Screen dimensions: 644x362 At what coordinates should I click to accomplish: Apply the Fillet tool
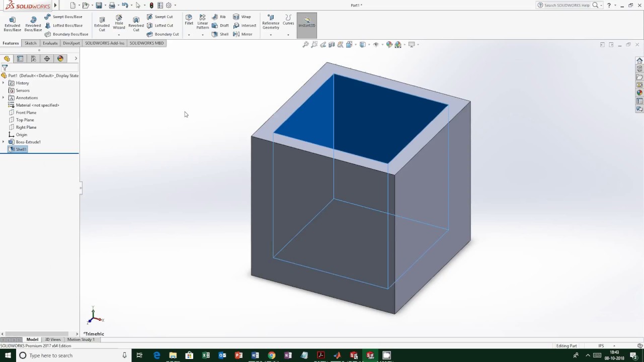tap(189, 20)
